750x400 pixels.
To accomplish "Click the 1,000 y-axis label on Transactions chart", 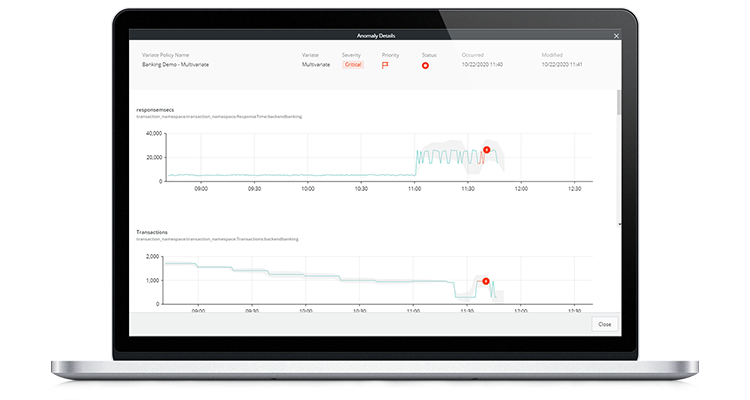I will pyautogui.click(x=152, y=280).
